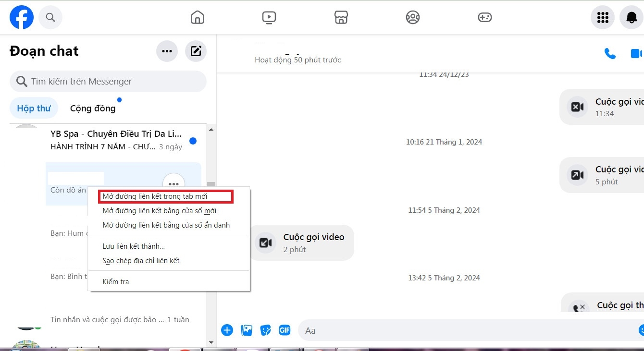Viewport: 644px width, 351px height.
Task: Click the Facebook logo
Action: [22, 18]
